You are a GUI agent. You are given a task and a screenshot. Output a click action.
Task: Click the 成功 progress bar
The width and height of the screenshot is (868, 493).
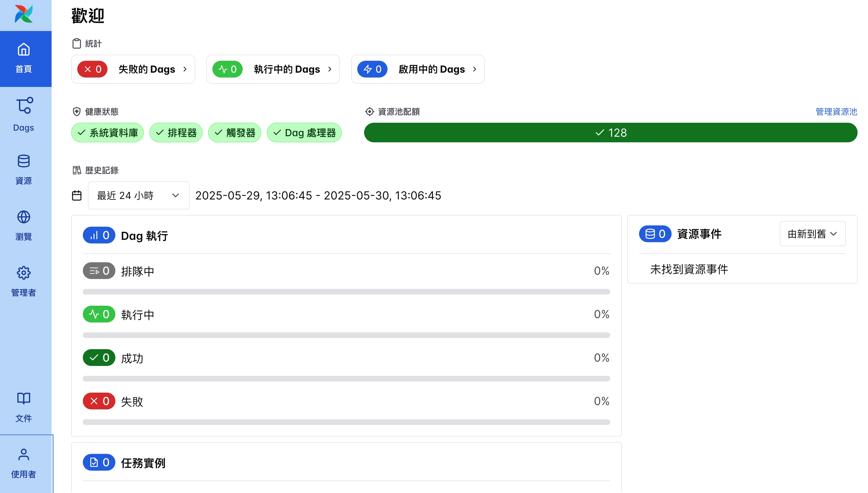click(346, 379)
